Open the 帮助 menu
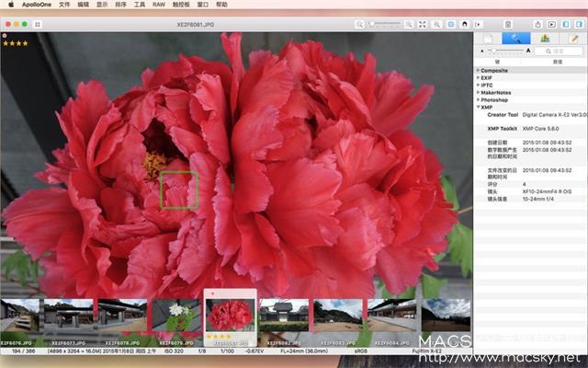 pos(222,5)
